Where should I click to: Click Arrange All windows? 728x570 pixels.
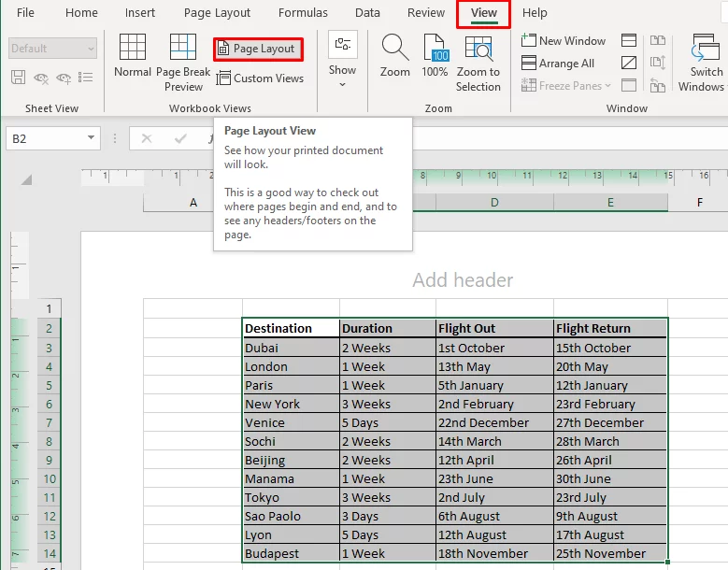[558, 64]
